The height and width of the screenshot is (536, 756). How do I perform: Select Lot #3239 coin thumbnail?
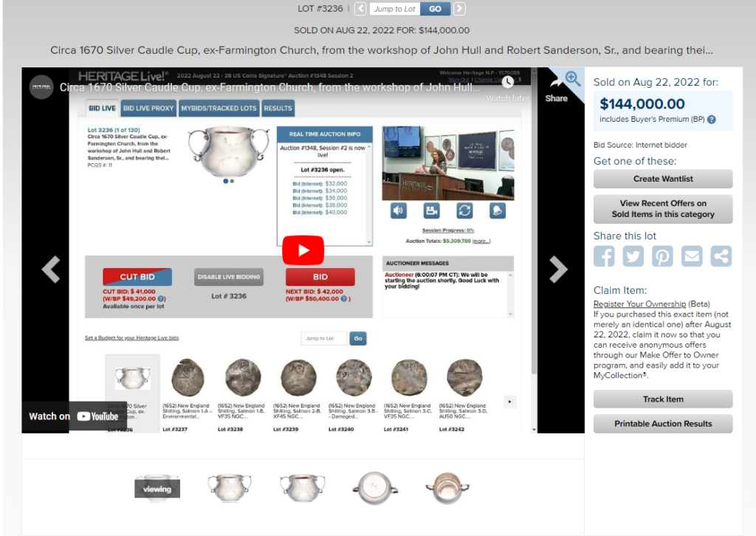298,377
